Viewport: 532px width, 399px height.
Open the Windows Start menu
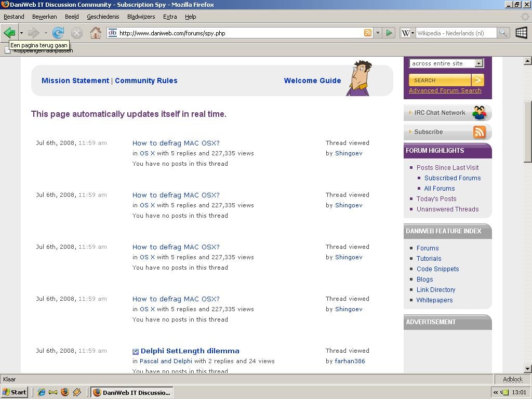pos(14,392)
